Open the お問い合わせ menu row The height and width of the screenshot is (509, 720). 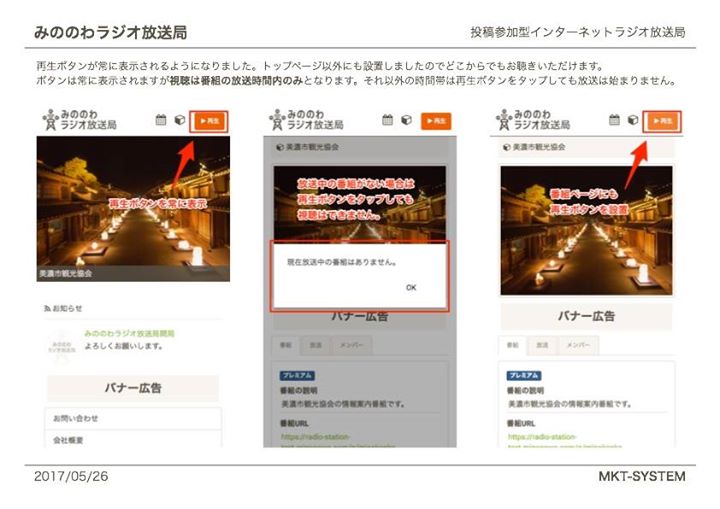[133, 418]
